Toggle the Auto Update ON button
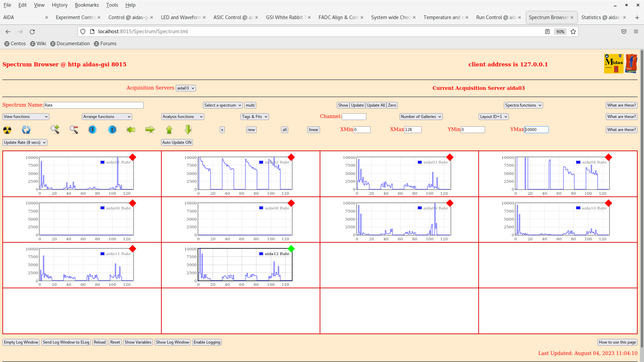 177,142
